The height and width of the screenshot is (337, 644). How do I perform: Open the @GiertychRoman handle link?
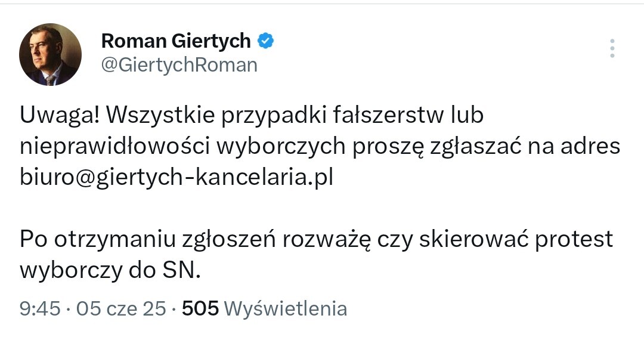tap(179, 64)
